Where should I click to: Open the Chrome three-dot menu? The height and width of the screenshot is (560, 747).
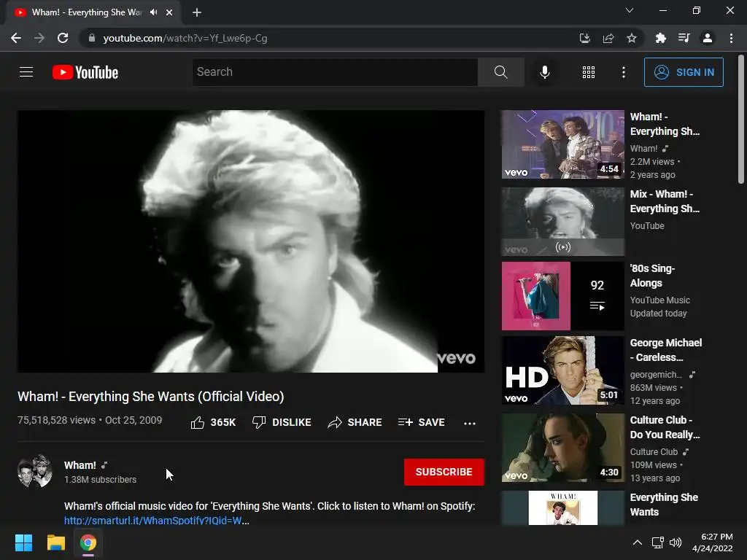point(731,38)
